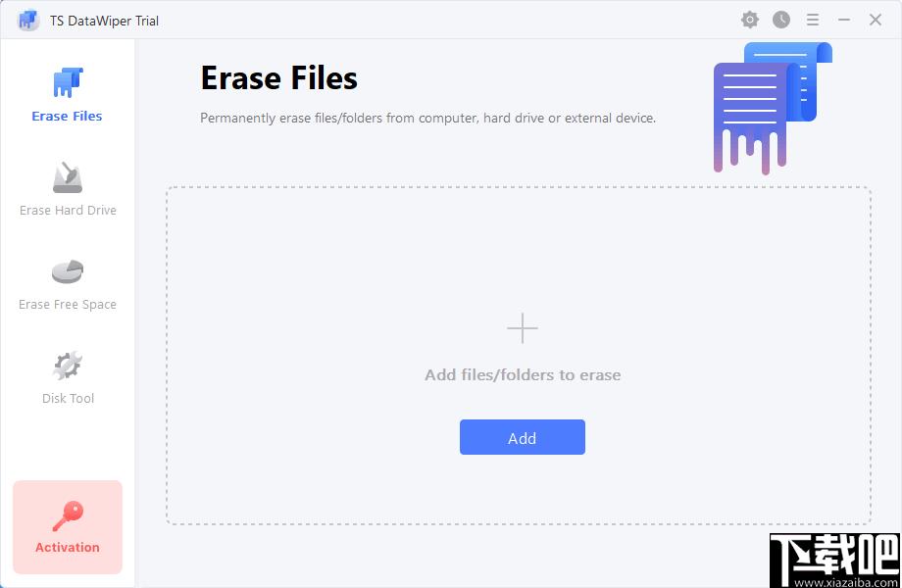Open the Disk Tool section
This screenshot has height=588, width=902.
(68, 377)
